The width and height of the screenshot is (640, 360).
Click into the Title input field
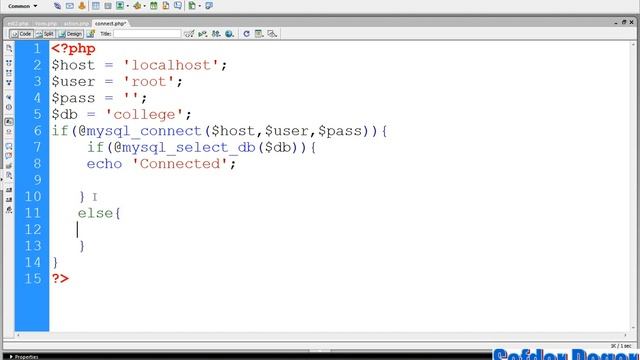tap(147, 34)
